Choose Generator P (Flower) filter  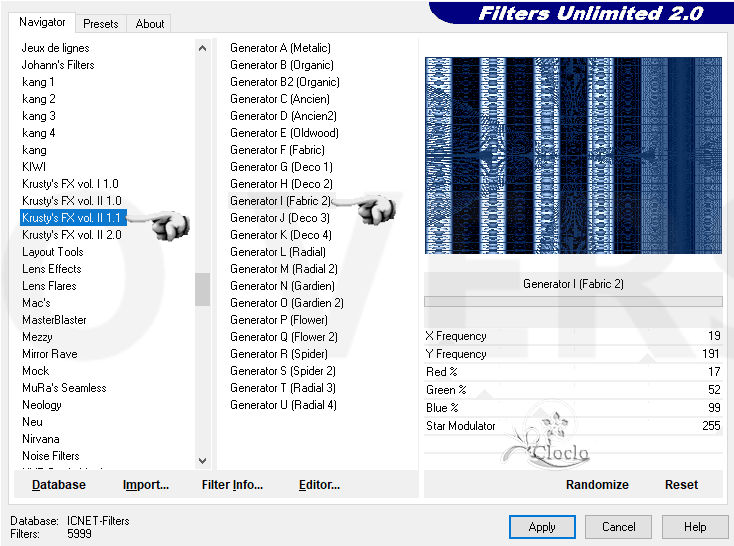(x=279, y=320)
